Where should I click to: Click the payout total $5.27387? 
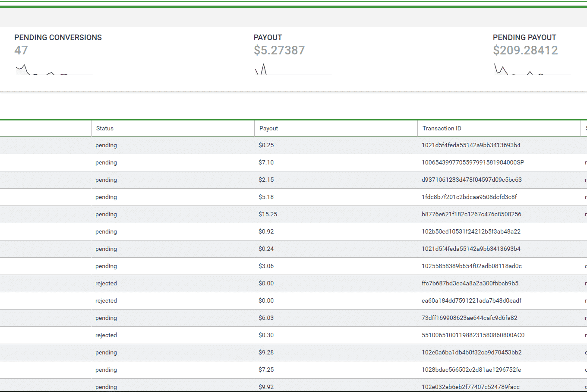click(279, 51)
